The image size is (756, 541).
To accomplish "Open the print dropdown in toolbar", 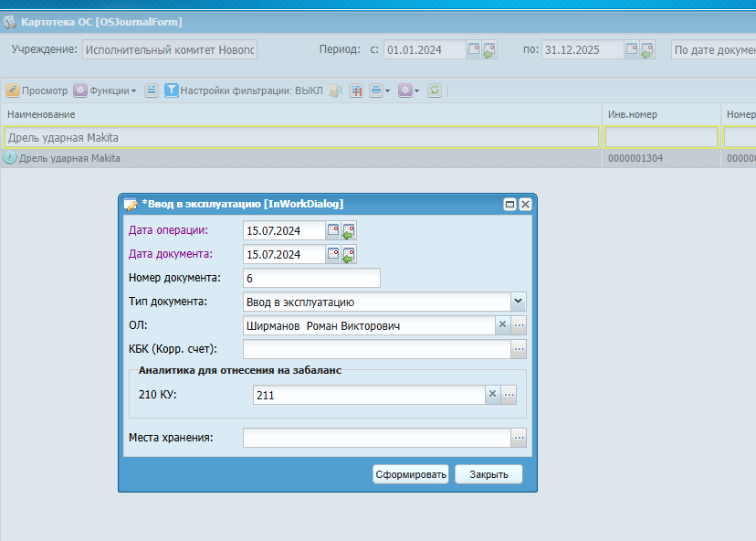I will pyautogui.click(x=380, y=90).
